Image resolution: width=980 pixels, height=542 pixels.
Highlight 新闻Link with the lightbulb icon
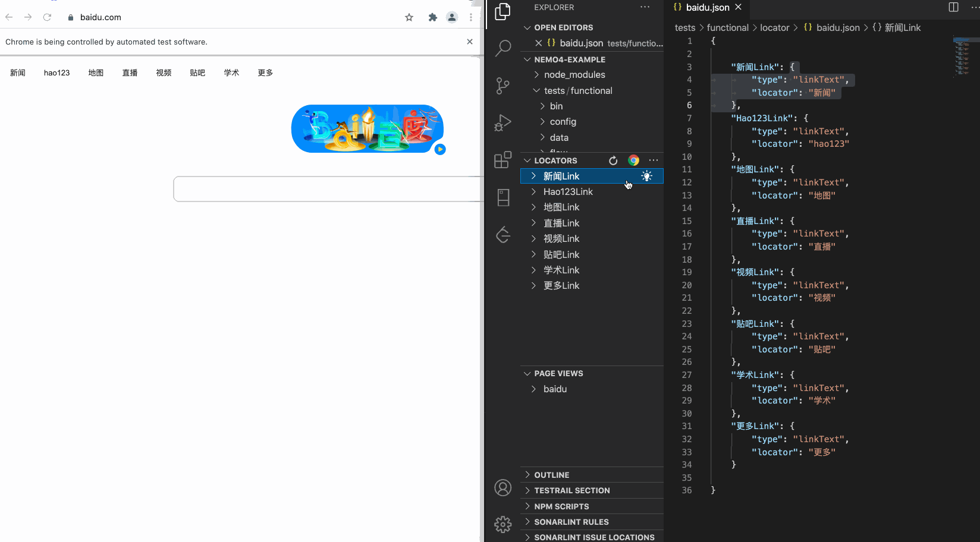click(646, 176)
